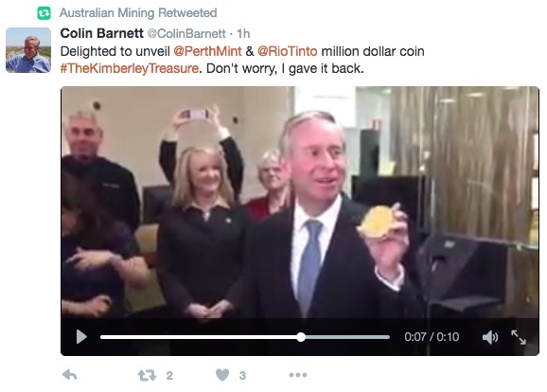The width and height of the screenshot is (547, 392).
Task: Open the @PerthMint mention link
Action: pos(207,51)
